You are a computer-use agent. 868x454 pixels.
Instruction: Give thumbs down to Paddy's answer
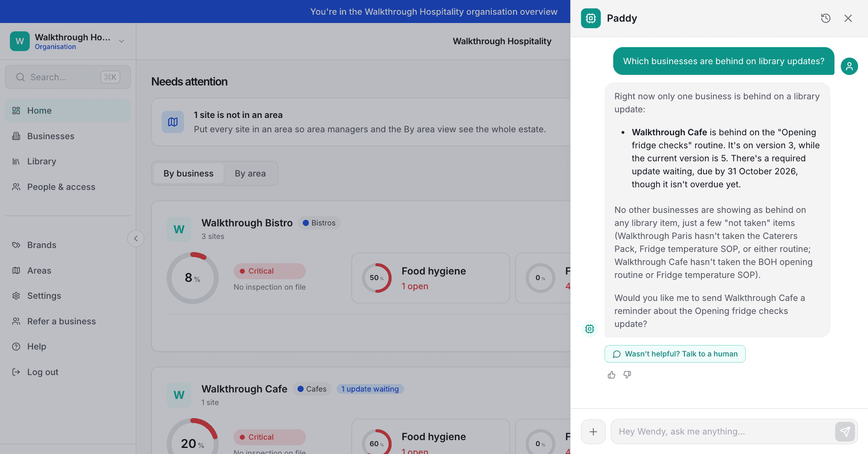coord(627,375)
